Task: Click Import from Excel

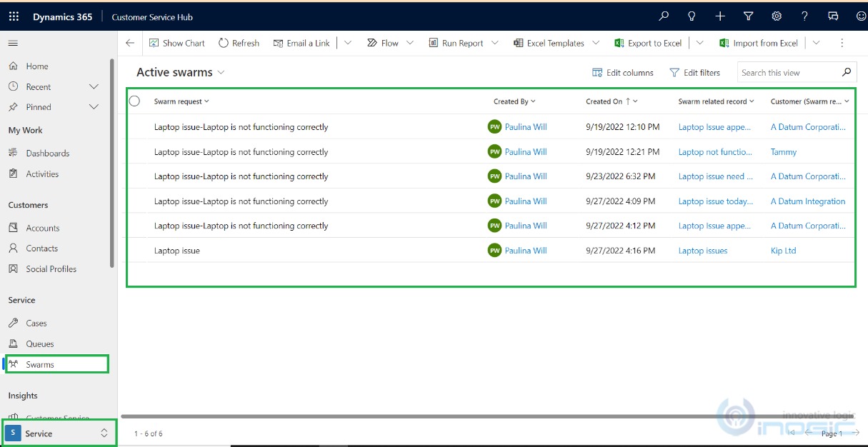Action: [759, 43]
